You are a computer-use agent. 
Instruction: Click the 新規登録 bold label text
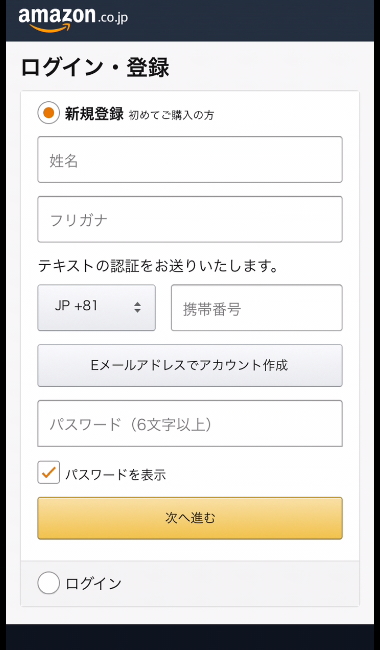coord(94,114)
